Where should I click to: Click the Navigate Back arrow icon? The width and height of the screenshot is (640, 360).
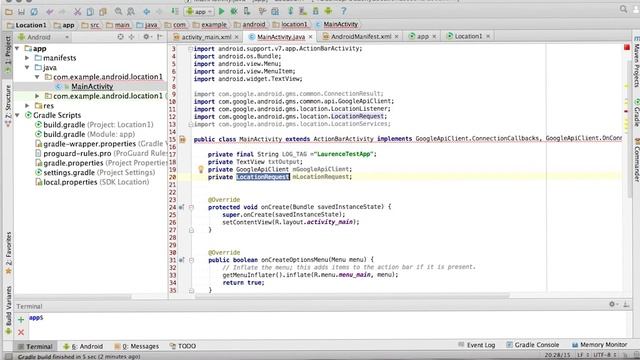pos(147,12)
